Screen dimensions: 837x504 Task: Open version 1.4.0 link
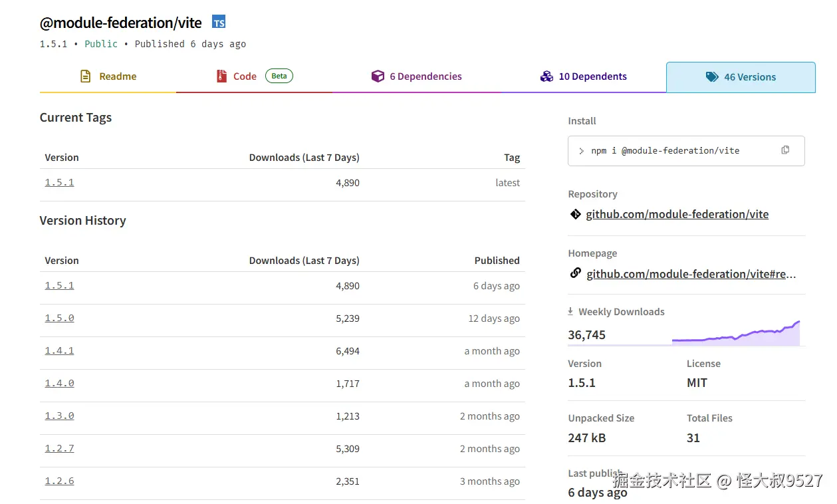pyautogui.click(x=59, y=383)
